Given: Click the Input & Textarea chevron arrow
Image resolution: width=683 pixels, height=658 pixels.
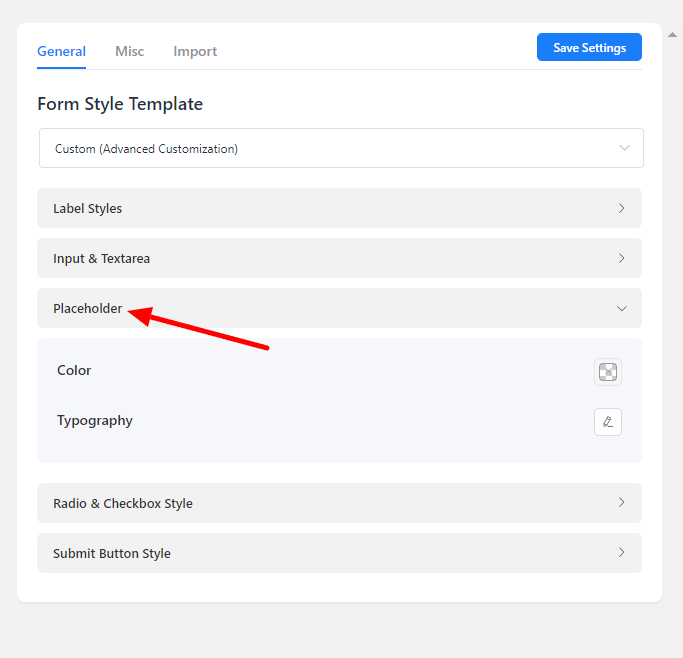Looking at the screenshot, I should pos(621,258).
